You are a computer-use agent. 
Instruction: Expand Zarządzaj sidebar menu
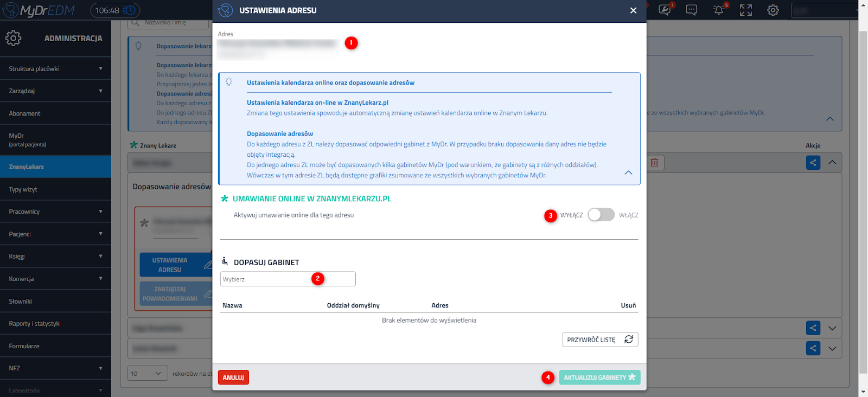pos(55,91)
